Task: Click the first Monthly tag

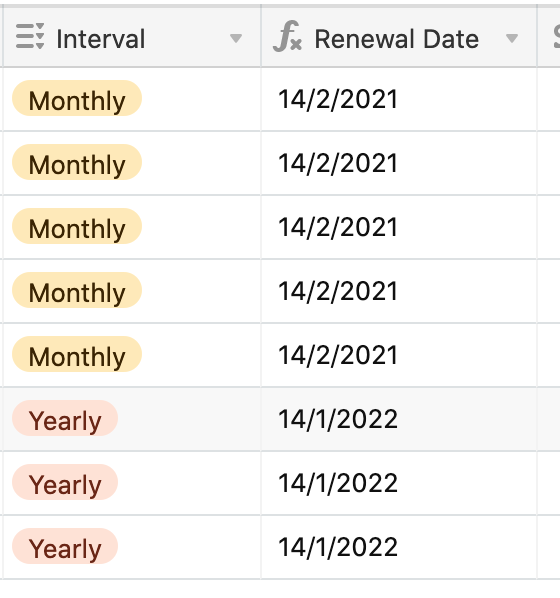Action: click(x=77, y=99)
